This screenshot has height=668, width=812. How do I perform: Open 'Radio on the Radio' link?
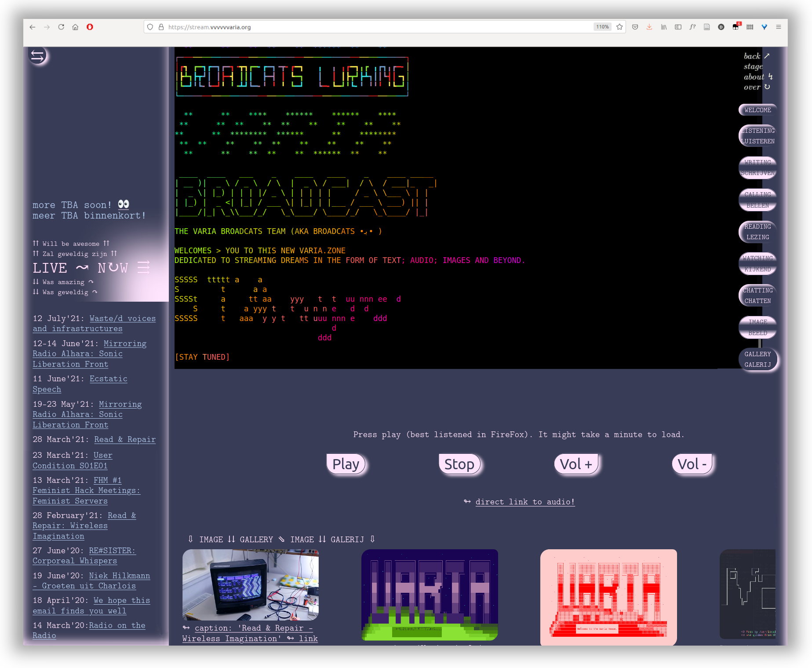(89, 630)
